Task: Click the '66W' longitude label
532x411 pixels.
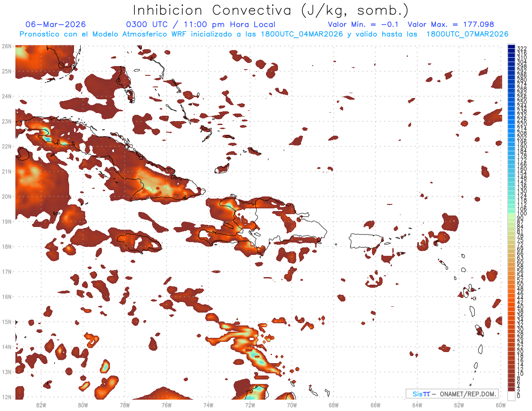Action: [375, 405]
